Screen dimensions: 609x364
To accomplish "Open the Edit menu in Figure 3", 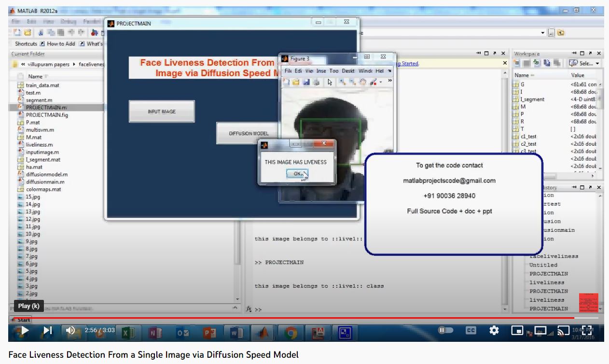I will [298, 71].
